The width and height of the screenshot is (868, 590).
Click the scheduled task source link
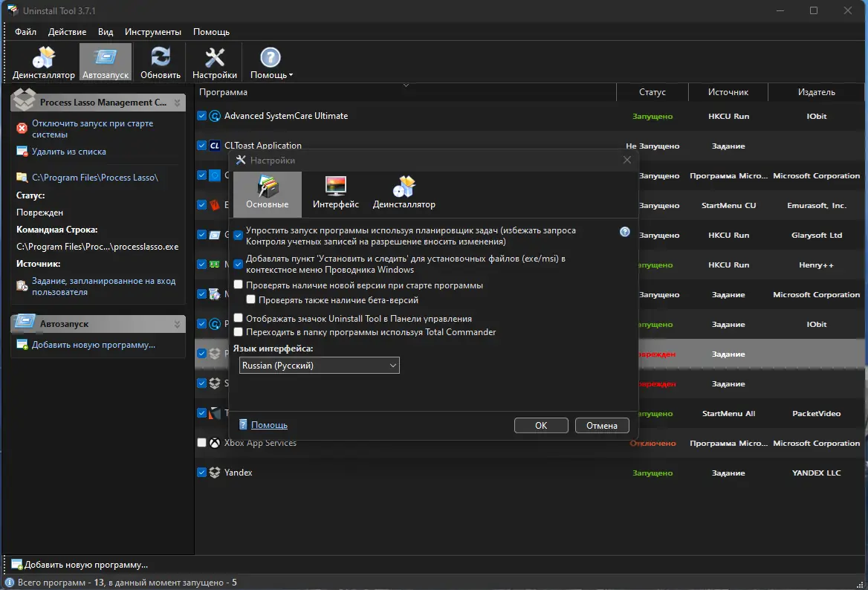(x=103, y=286)
